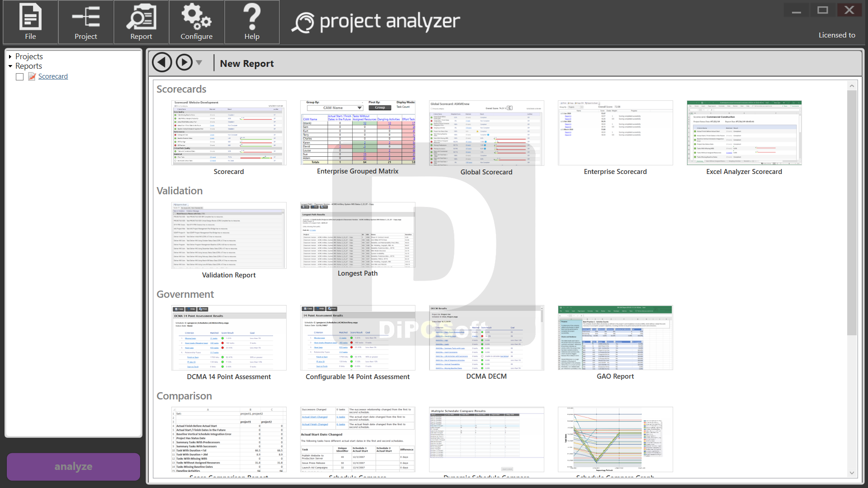Select the DCMA DECM thumbnail
Image resolution: width=868 pixels, height=488 pixels.
pyautogui.click(x=486, y=338)
